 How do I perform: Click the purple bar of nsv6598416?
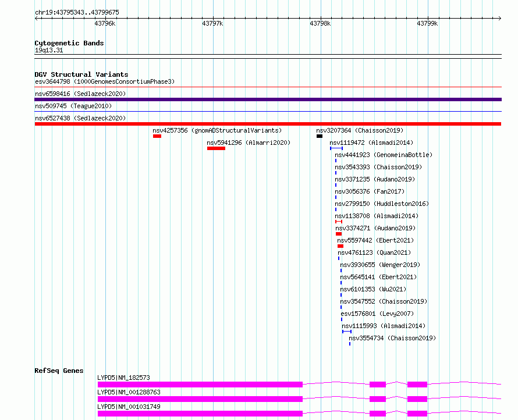[268, 99]
